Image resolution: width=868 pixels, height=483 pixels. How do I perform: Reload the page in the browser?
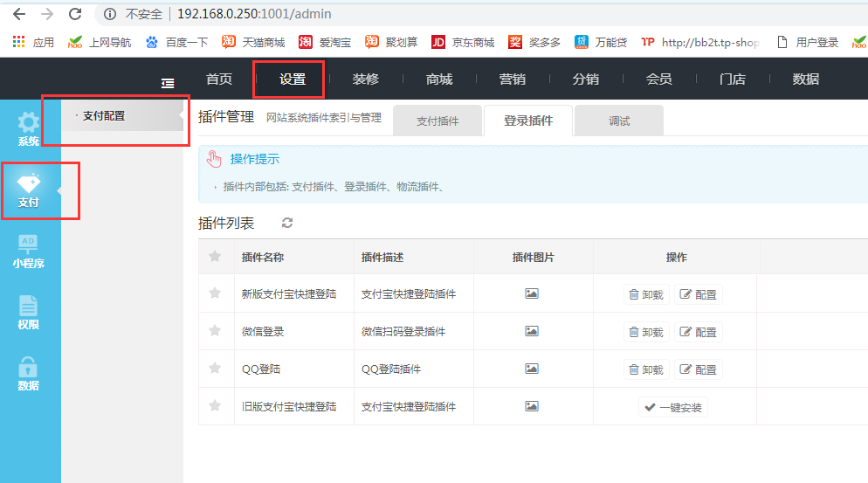tap(75, 14)
